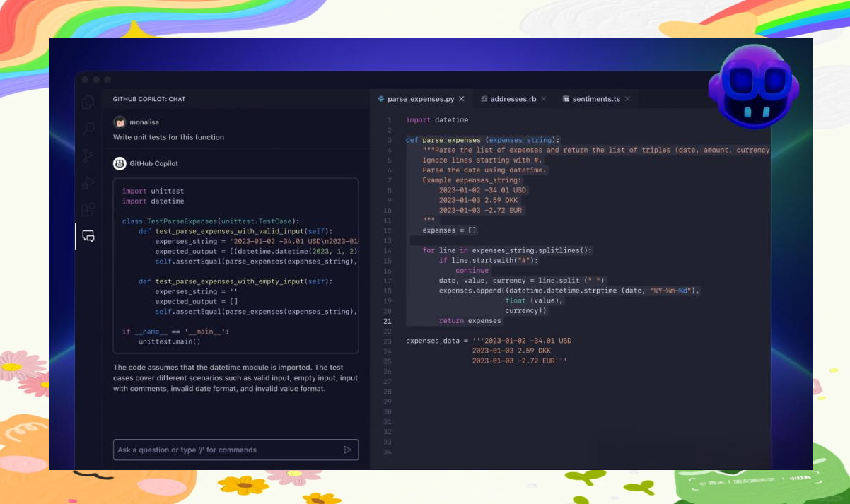This screenshot has width=850, height=504.
Task: Close the addresses.rb tab
Action: click(x=544, y=99)
